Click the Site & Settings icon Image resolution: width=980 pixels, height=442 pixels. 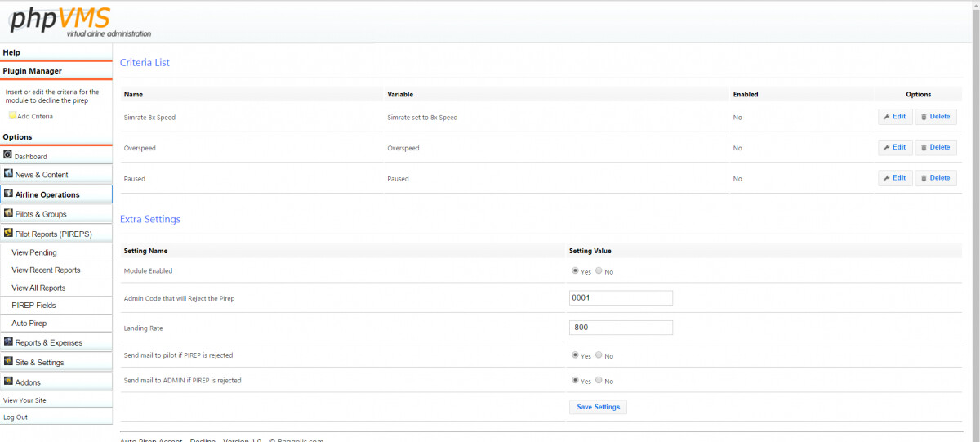click(x=8, y=361)
